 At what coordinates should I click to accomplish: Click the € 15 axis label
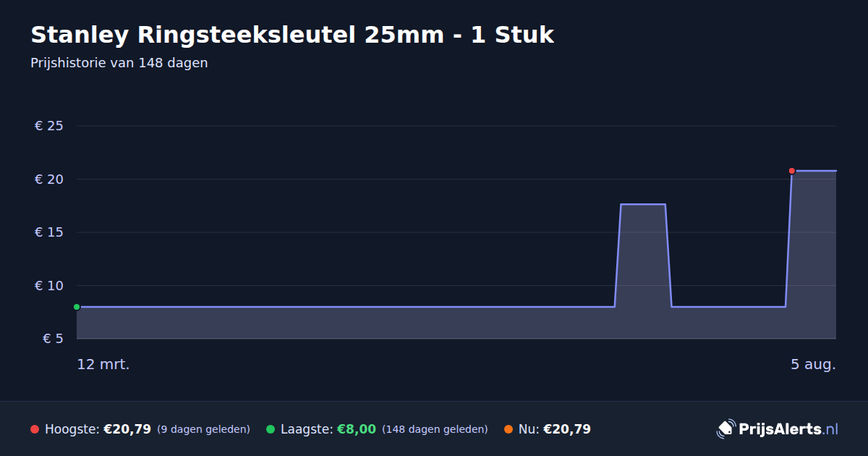click(49, 232)
